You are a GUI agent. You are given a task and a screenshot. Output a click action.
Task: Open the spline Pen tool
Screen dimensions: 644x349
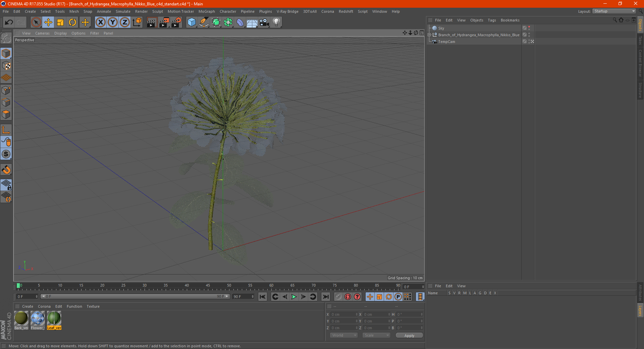click(204, 22)
